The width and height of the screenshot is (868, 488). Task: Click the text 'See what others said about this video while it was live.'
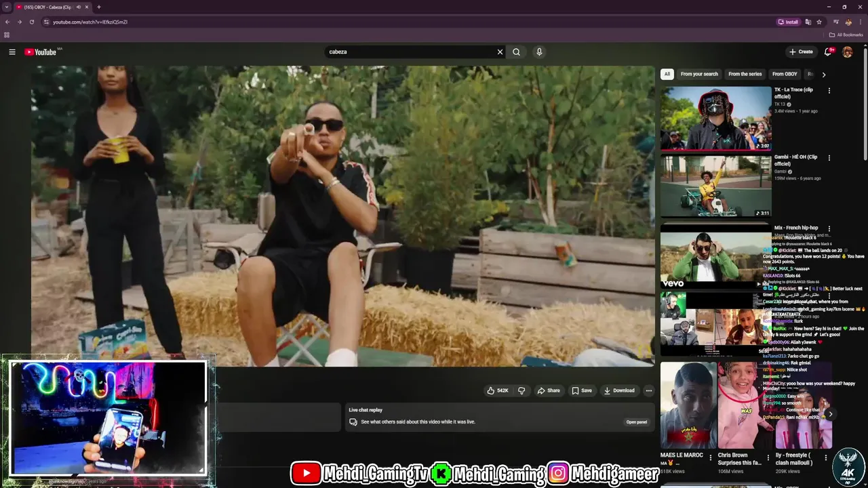[418, 422]
